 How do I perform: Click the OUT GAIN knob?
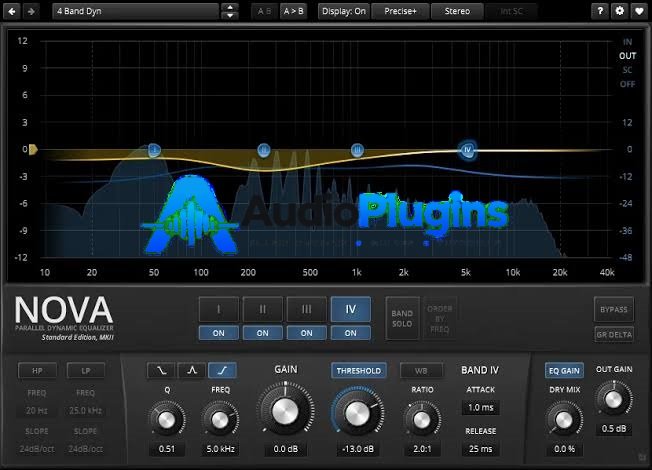pyautogui.click(x=613, y=400)
